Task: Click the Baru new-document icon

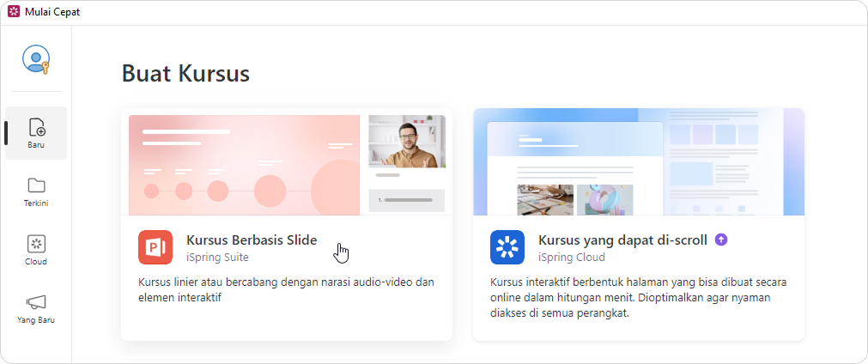Action: click(x=36, y=127)
